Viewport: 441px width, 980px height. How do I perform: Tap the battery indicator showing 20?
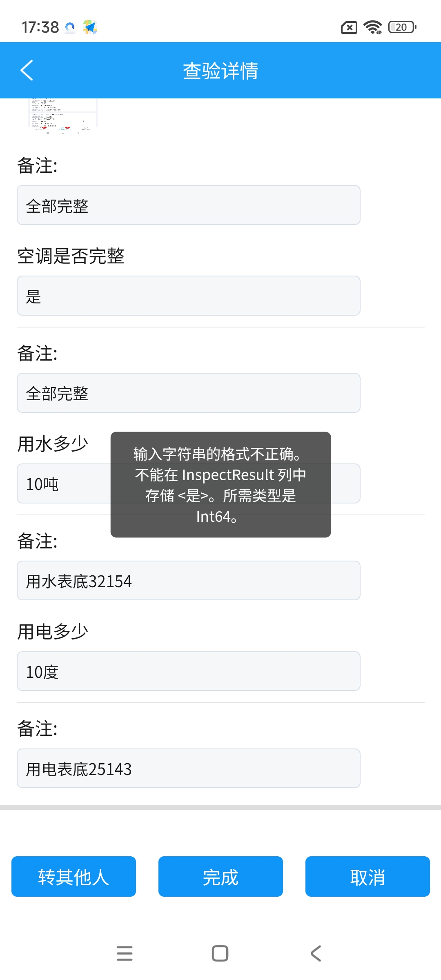[x=402, y=27]
